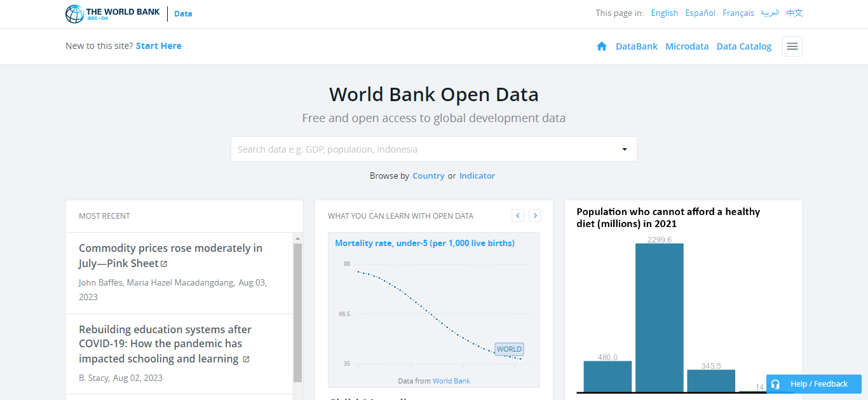Click the Most Recent list scrollbar
The width and height of the screenshot is (868, 400).
297,312
